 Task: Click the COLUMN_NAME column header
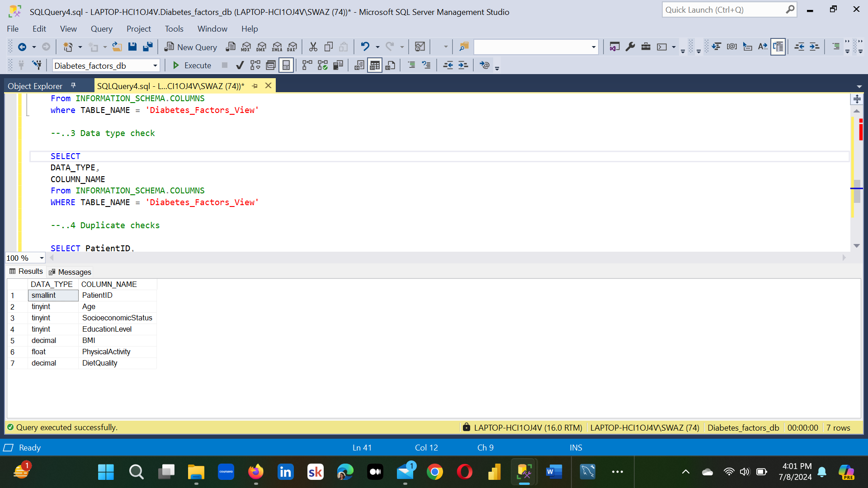coord(117,284)
